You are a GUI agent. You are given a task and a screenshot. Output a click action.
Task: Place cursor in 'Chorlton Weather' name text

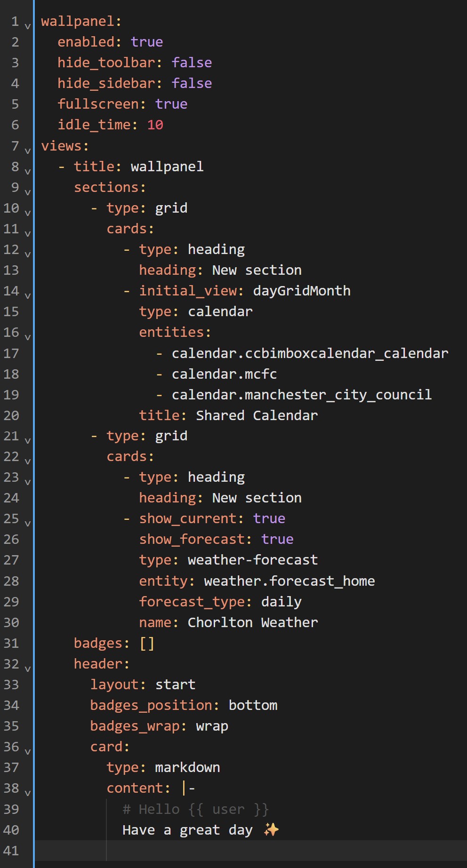pyautogui.click(x=253, y=622)
